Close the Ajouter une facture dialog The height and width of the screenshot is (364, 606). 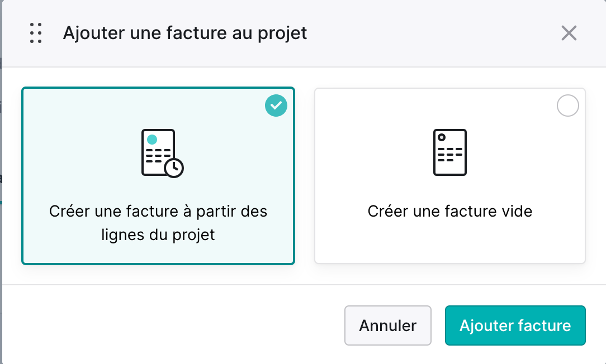click(x=569, y=33)
